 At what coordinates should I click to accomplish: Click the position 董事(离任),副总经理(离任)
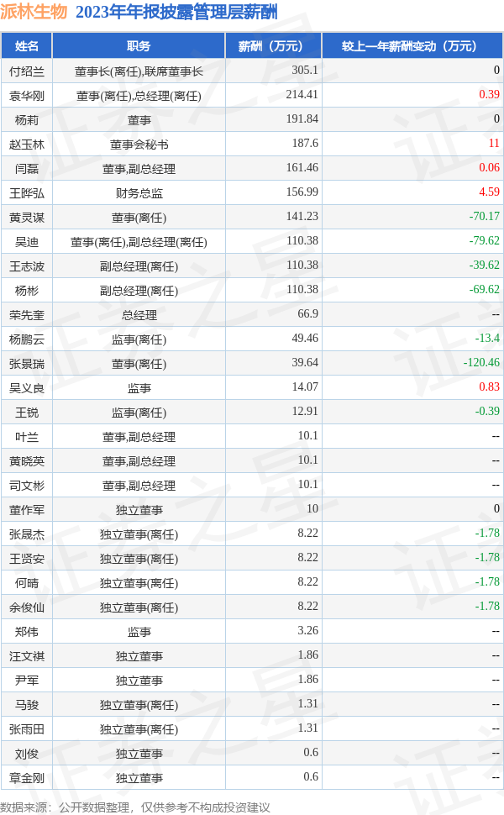point(139,242)
